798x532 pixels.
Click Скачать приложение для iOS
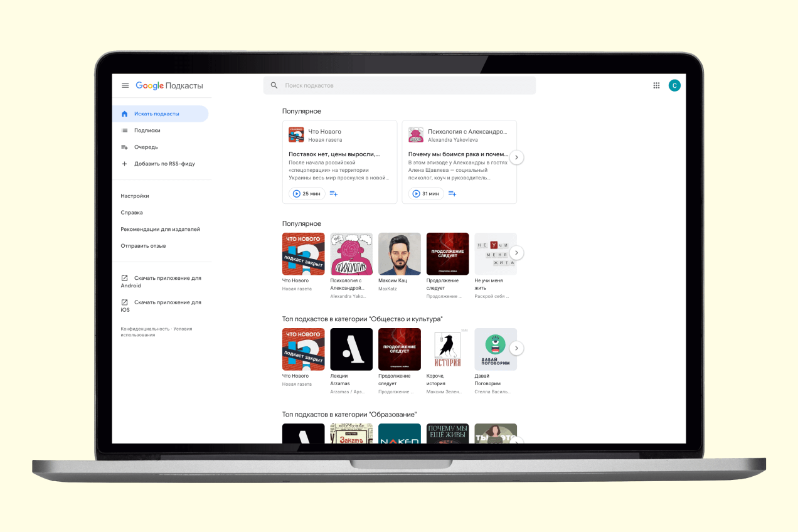[x=161, y=306]
